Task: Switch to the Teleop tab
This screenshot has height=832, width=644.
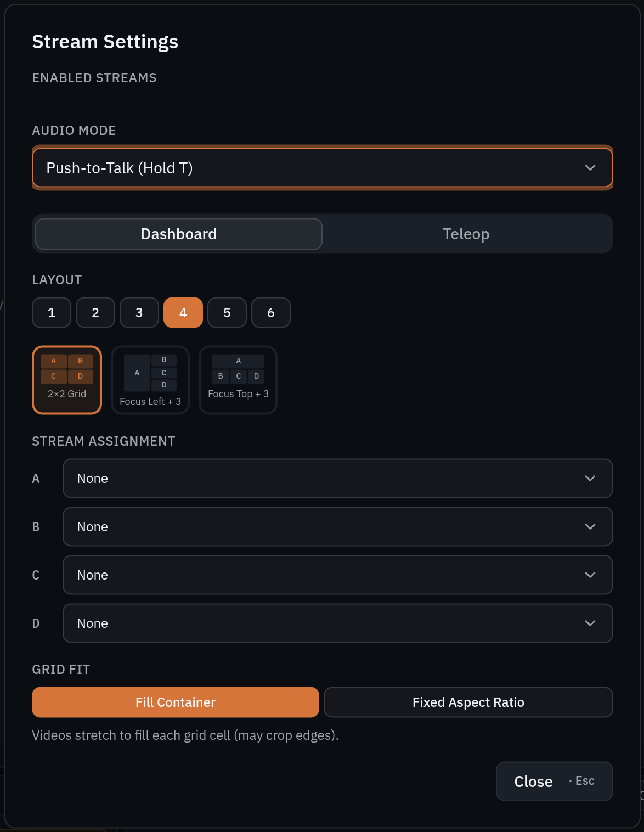Action: (x=466, y=234)
